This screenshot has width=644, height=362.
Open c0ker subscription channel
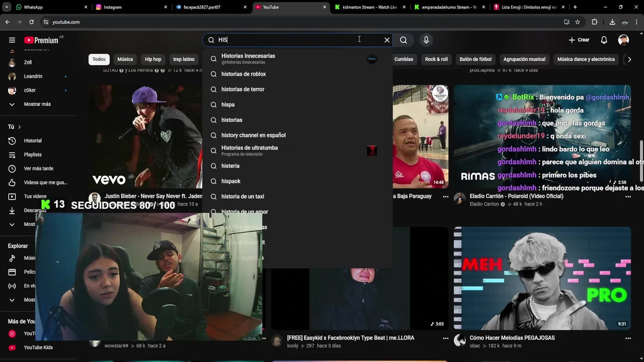[39, 90]
